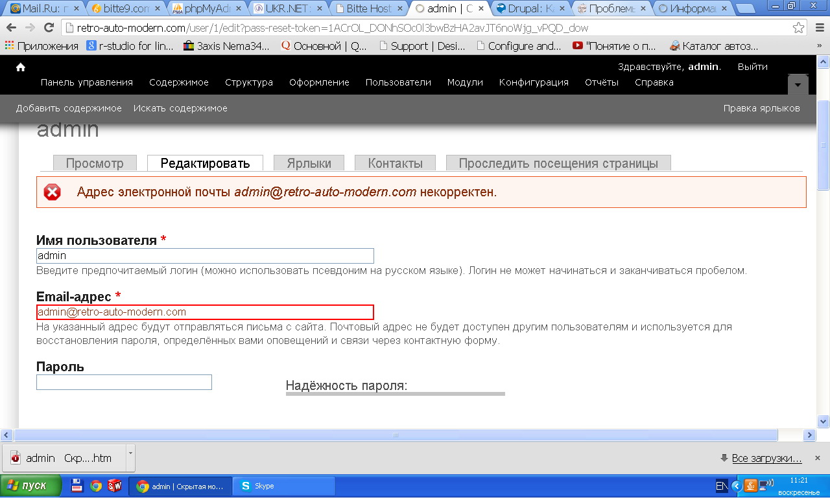Viewport: 830px width, 504px height.
Task: Click the Выйти logout link
Action: pos(752,67)
